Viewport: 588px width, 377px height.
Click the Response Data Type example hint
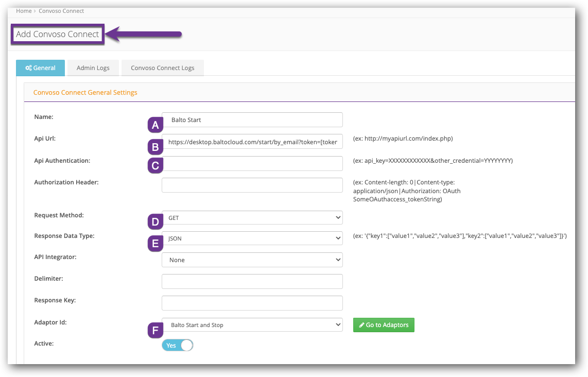pyautogui.click(x=460, y=236)
